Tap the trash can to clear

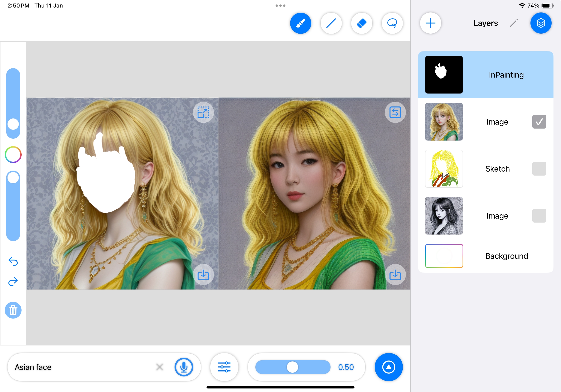[x=13, y=310]
